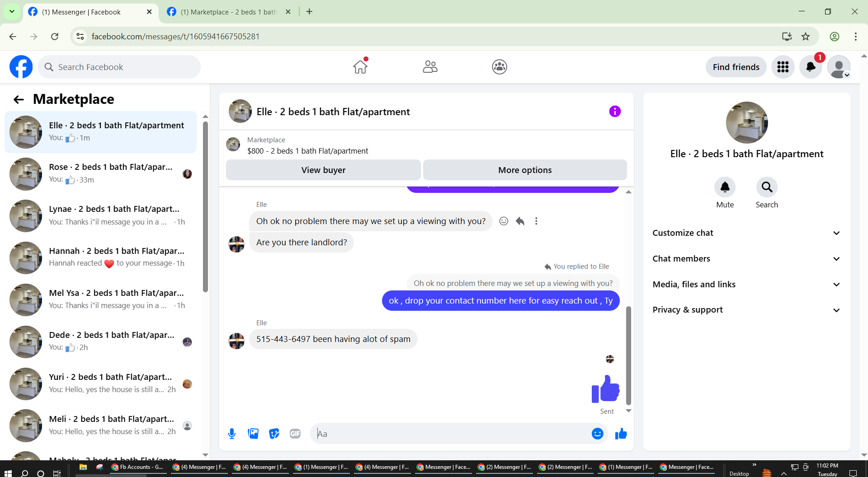Click message thread scrollbar thumb
This screenshot has width=868, height=477.
tap(628, 355)
